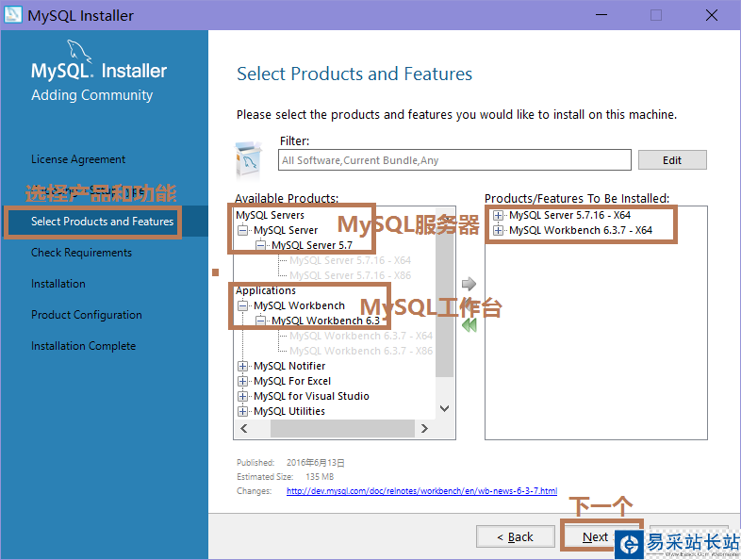Viewport: 741px width, 560px height.
Task: Click the green remove-all double left arrow
Action: pos(469,324)
